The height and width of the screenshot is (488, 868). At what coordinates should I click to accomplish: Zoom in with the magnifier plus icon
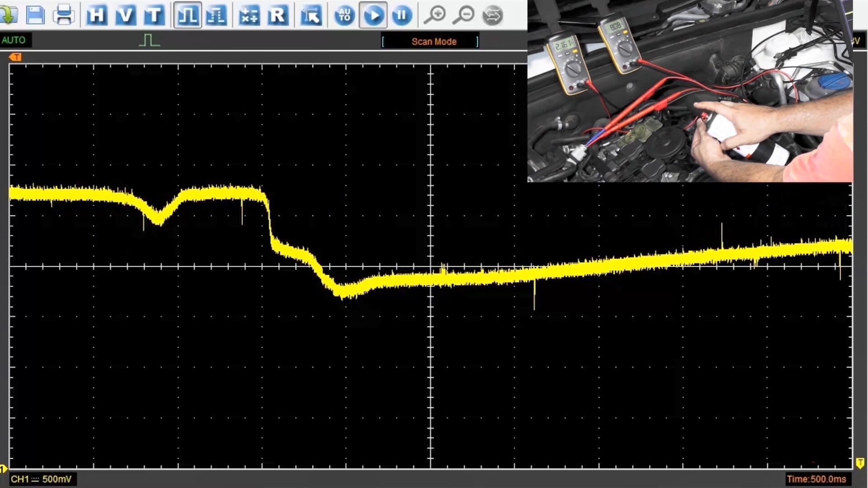point(435,15)
